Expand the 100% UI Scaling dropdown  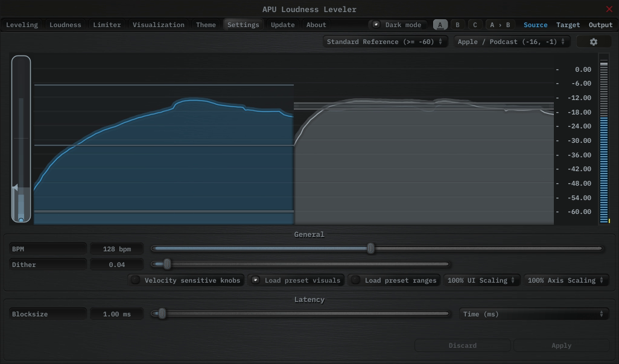[x=481, y=280]
